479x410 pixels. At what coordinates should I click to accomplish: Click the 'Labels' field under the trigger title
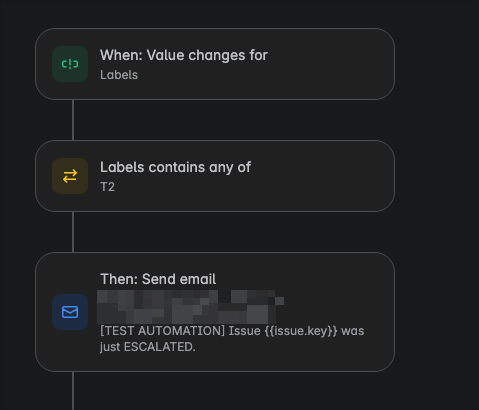tap(119, 75)
